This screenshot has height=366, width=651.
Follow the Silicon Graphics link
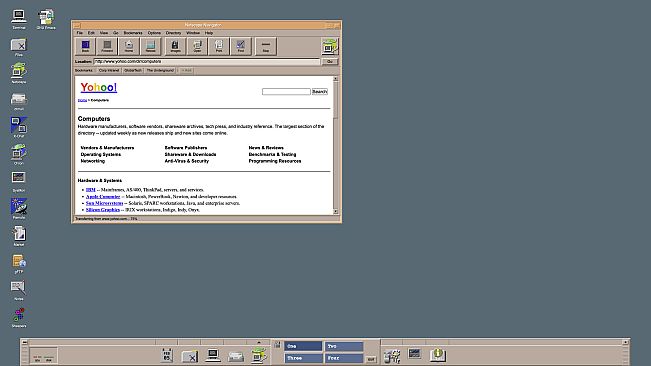(x=103, y=210)
